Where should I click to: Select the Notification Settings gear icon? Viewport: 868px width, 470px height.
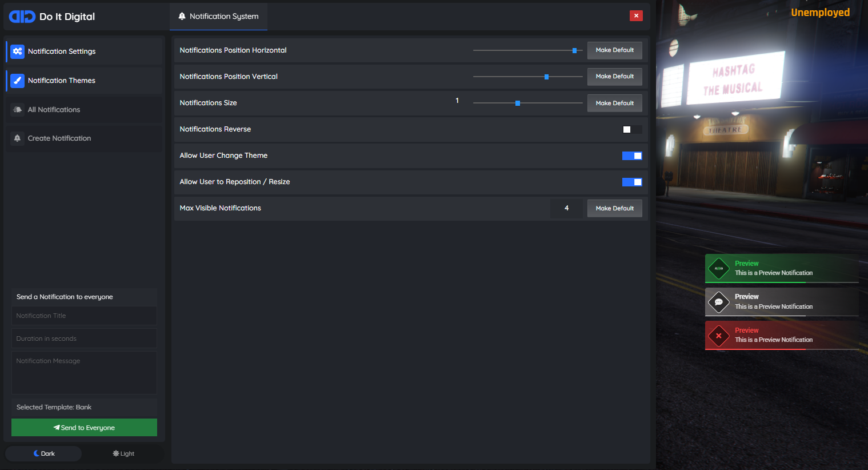click(17, 51)
